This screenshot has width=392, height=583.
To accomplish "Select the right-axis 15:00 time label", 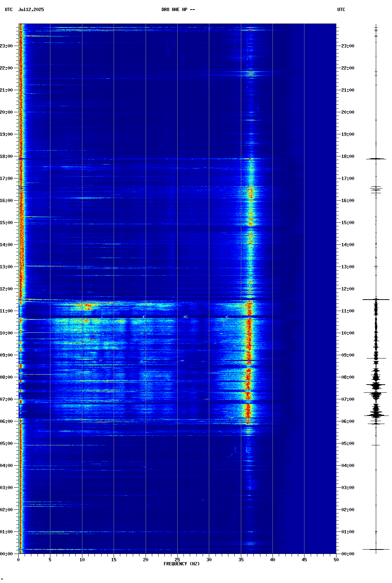I will [348, 223].
